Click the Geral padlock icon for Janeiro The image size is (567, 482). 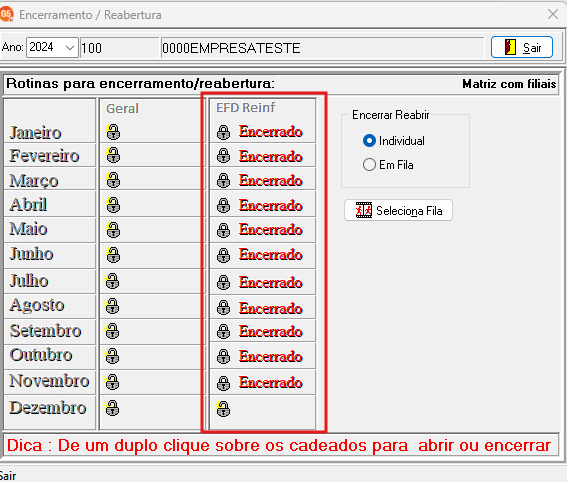coord(113,132)
